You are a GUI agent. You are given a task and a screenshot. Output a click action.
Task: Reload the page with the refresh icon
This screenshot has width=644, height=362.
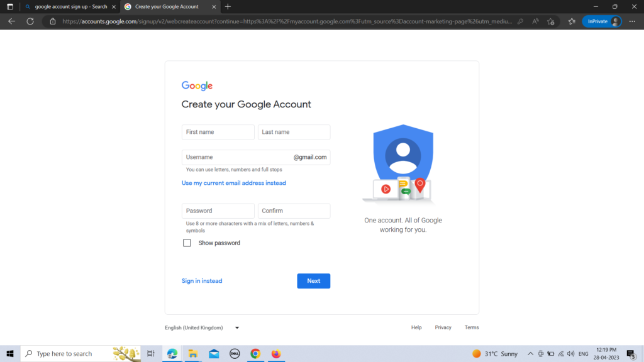pyautogui.click(x=30, y=21)
